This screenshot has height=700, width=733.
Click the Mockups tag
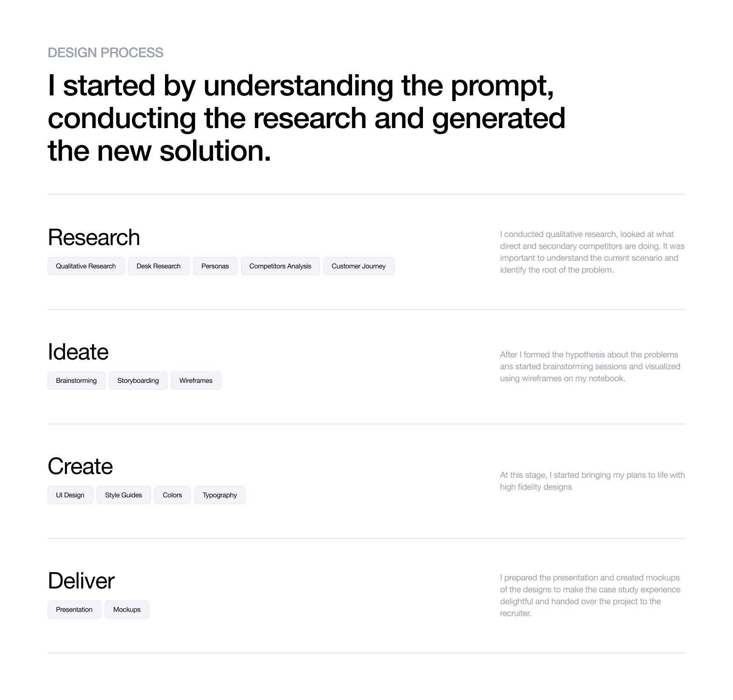[127, 609]
